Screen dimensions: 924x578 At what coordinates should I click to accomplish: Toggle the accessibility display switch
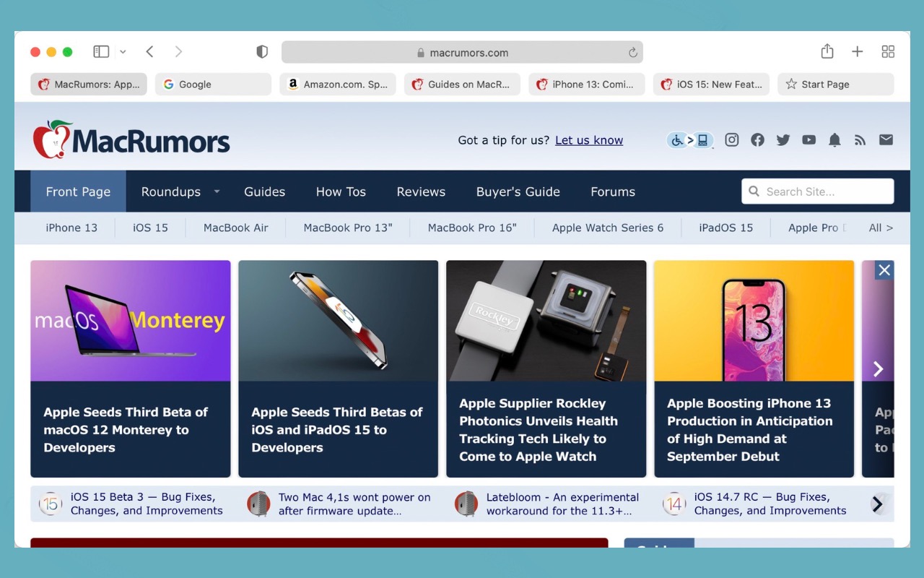pyautogui.click(x=690, y=140)
